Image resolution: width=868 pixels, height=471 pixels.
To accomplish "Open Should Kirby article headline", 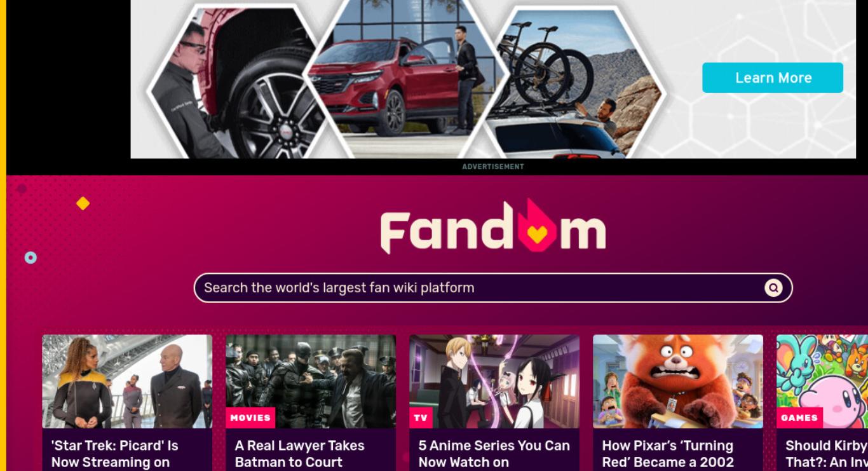I will 826,454.
